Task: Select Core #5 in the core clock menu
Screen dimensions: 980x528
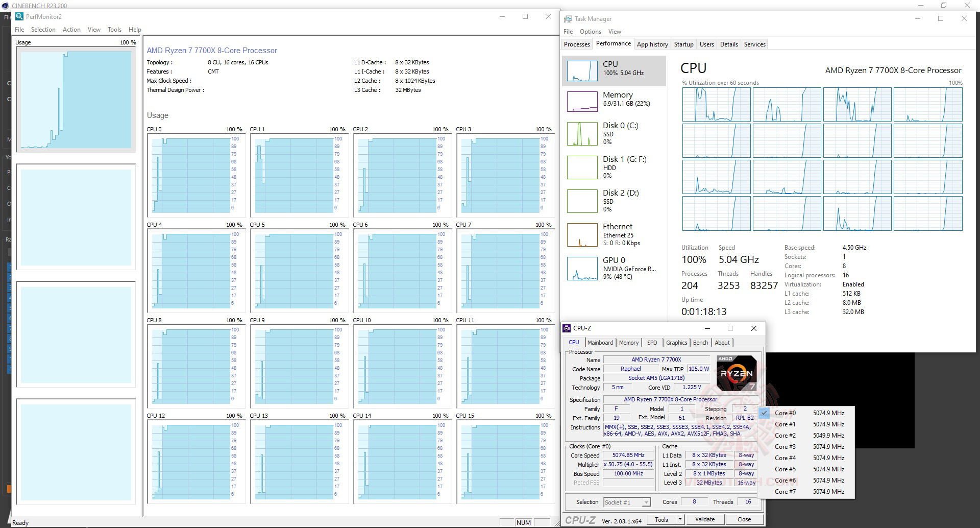Action: pos(806,469)
